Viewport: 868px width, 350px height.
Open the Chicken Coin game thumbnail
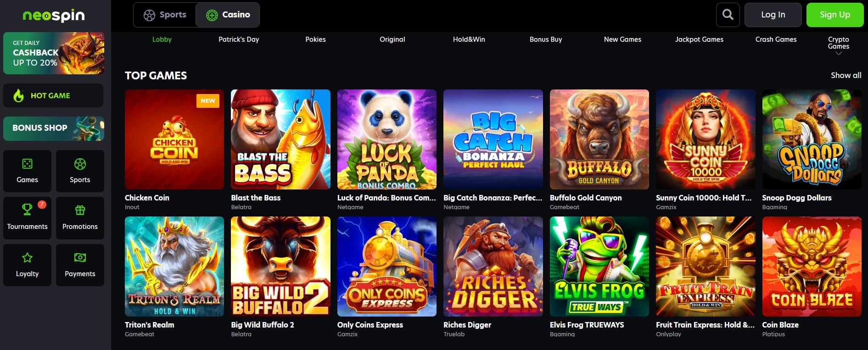point(174,139)
